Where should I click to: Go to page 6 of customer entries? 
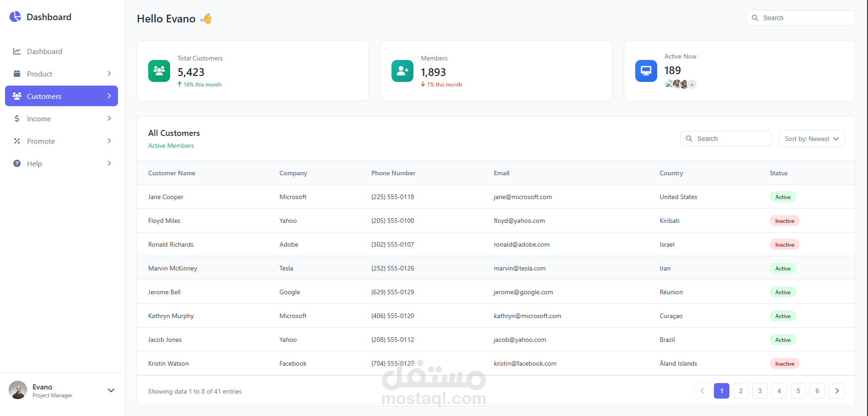(817, 391)
